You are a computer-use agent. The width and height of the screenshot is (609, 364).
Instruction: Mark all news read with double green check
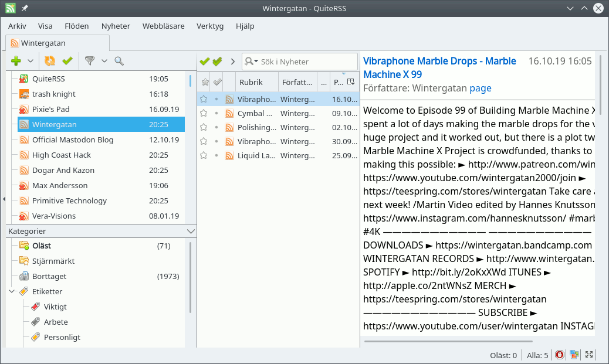pos(218,62)
